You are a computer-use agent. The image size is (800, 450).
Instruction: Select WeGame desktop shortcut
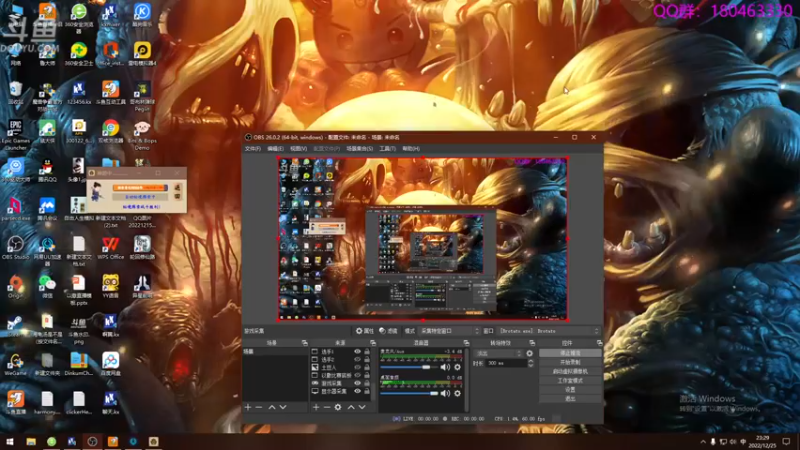pos(15,364)
